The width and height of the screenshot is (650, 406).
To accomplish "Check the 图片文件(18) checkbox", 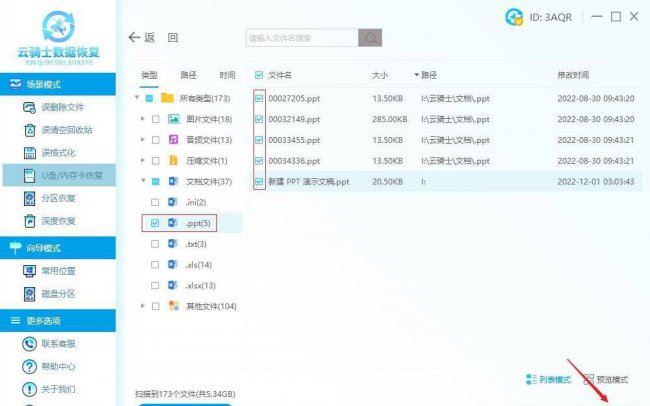I will pos(156,119).
